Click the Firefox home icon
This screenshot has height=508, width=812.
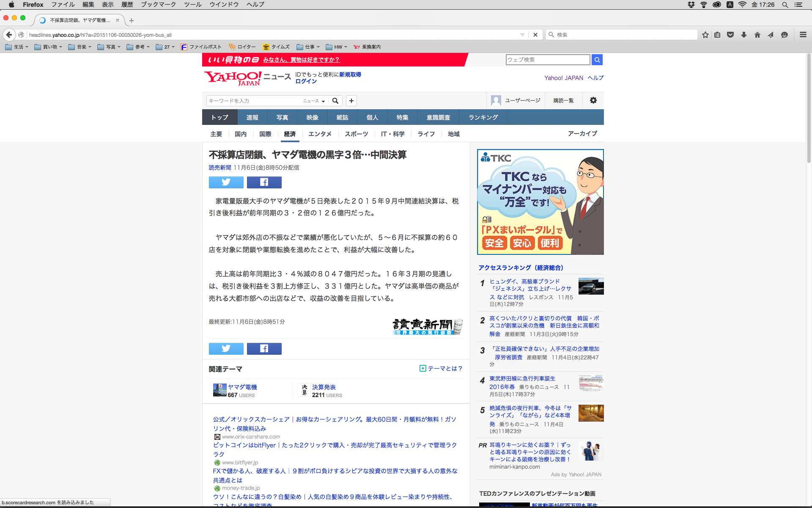[x=757, y=35]
